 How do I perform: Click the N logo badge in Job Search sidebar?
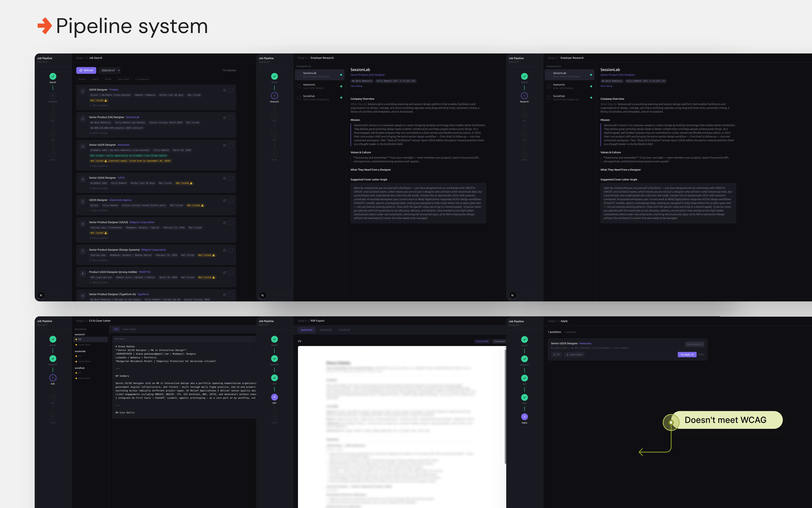point(41,295)
